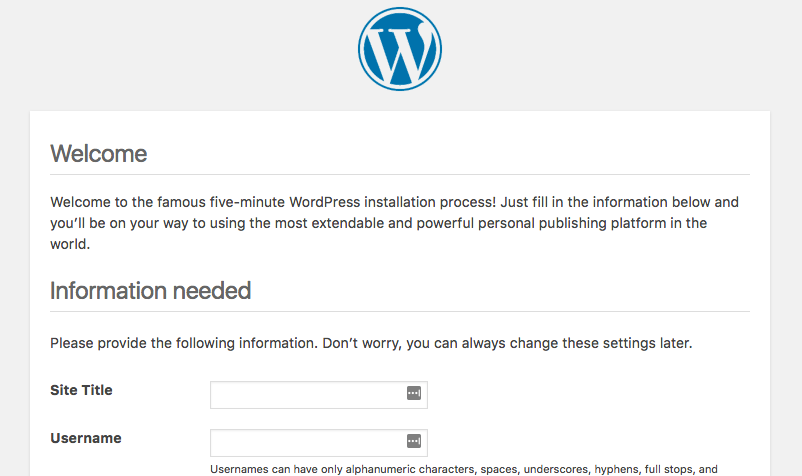The width and height of the screenshot is (802, 476).
Task: Click the Username label
Action: (x=86, y=438)
